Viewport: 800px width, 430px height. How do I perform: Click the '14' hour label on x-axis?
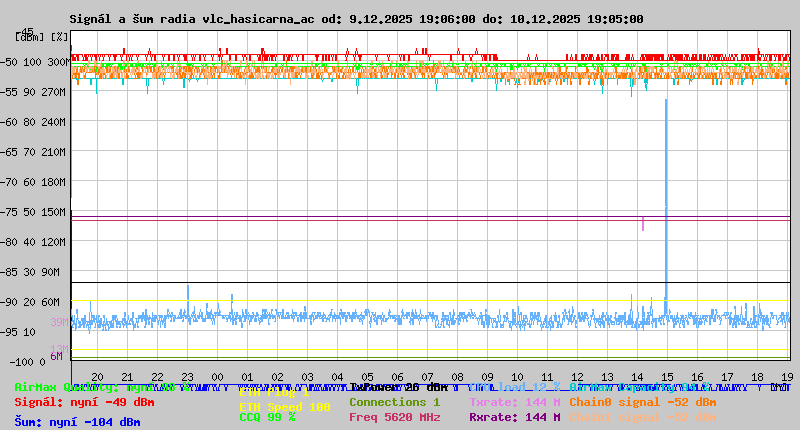tap(637, 377)
